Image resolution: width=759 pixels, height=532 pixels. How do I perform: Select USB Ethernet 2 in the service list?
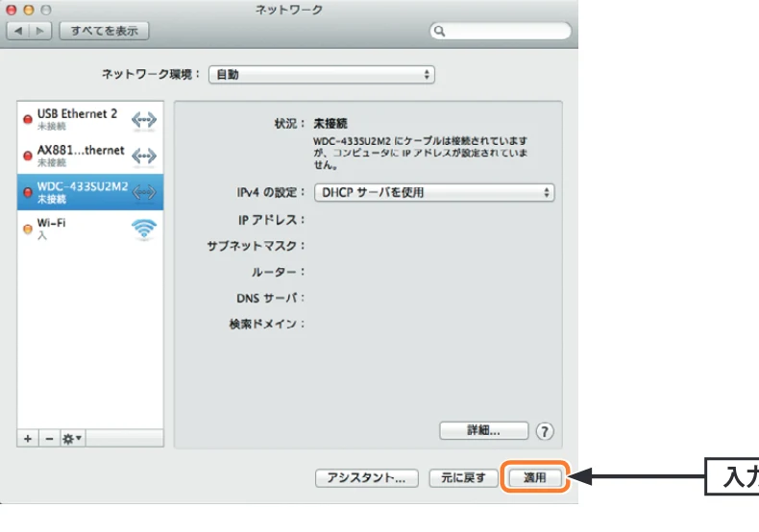click(x=90, y=119)
